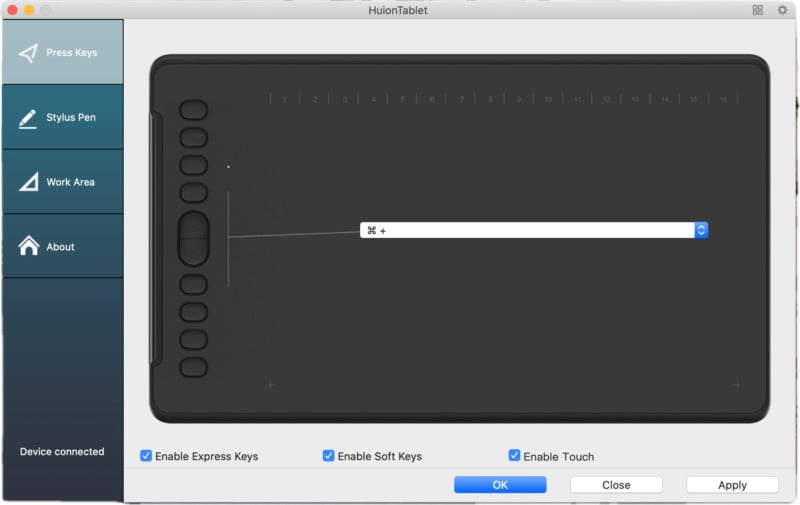The width and height of the screenshot is (800, 505).
Task: Click the Stylus Pen pencil icon
Action: click(x=28, y=118)
